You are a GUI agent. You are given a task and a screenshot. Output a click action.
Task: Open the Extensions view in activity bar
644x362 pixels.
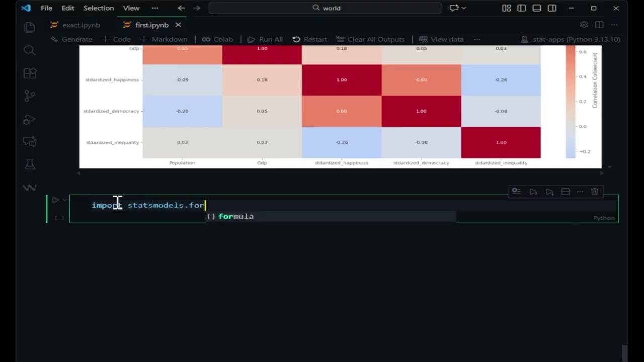point(30,73)
